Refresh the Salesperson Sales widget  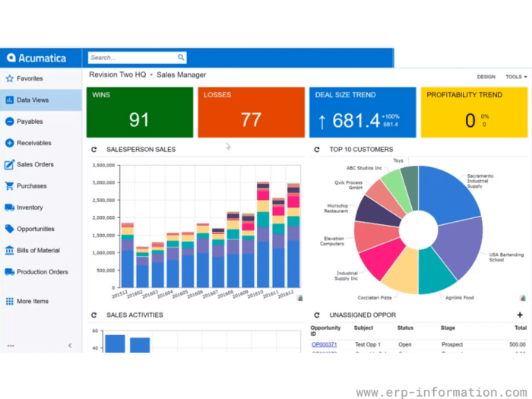click(94, 150)
